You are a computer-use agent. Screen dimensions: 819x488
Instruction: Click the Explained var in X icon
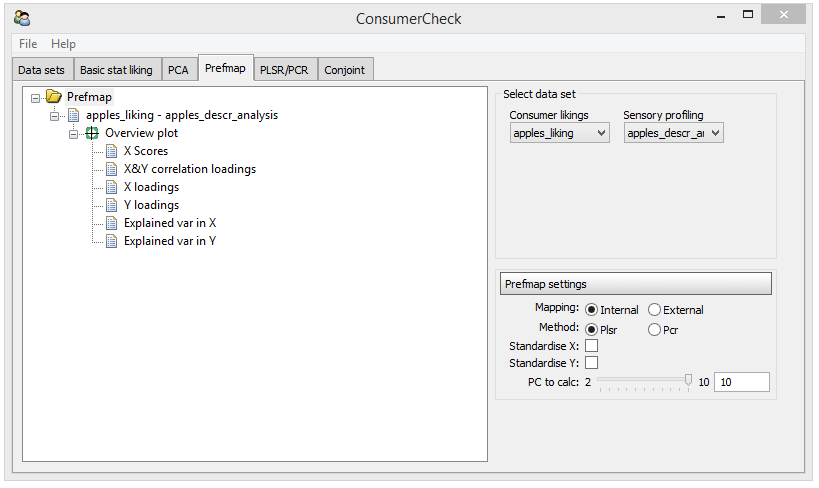pos(111,223)
